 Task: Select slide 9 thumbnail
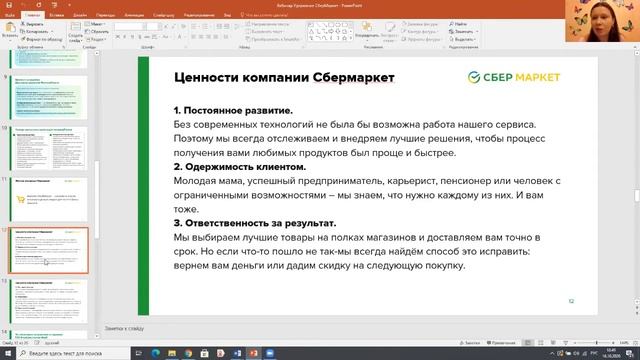click(50, 98)
